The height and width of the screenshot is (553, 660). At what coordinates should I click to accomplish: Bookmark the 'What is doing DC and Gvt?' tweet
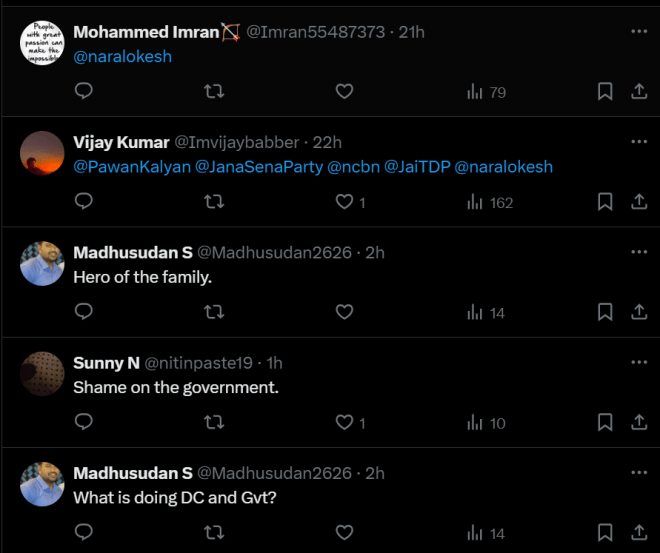point(605,533)
